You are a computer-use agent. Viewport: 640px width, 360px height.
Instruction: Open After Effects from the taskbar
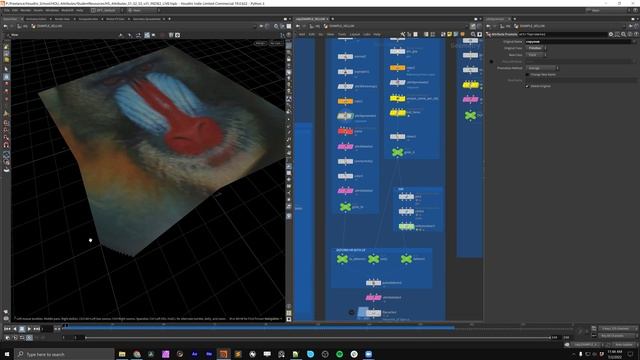point(194,354)
